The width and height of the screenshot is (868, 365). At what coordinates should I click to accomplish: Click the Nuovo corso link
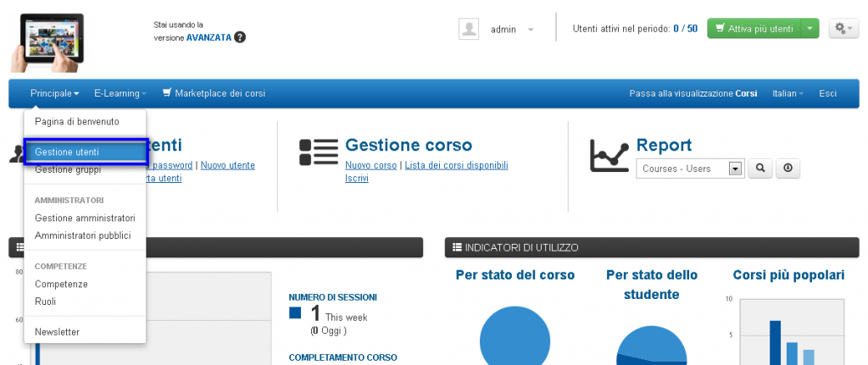tap(371, 165)
